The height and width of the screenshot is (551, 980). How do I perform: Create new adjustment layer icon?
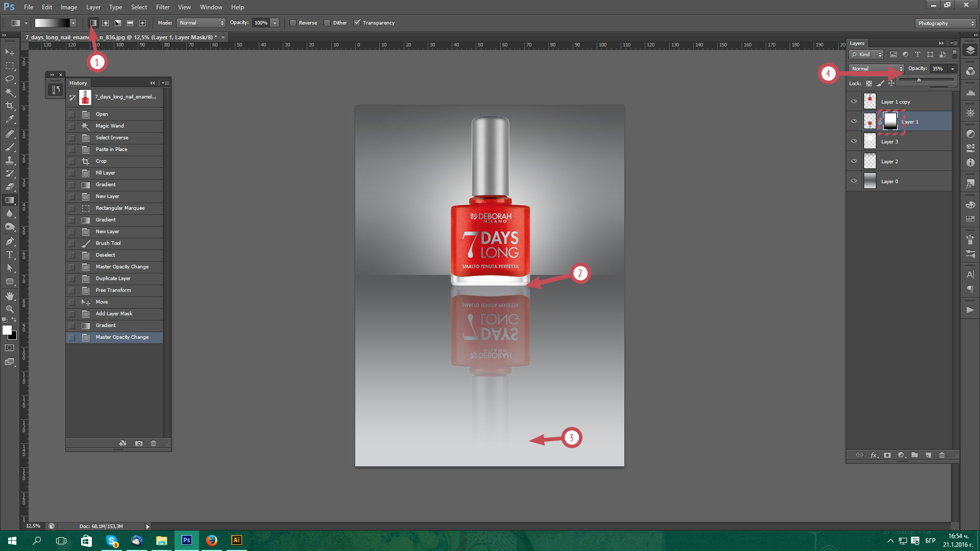pos(901,455)
